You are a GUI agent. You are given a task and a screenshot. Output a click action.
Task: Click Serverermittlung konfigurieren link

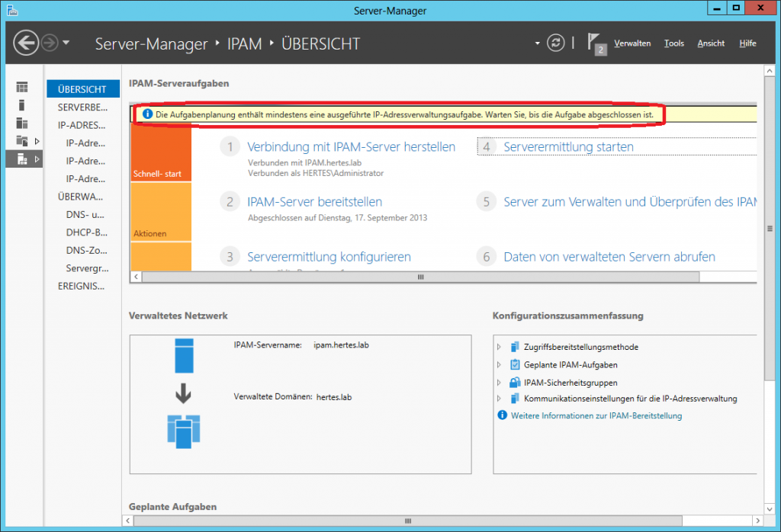click(329, 257)
